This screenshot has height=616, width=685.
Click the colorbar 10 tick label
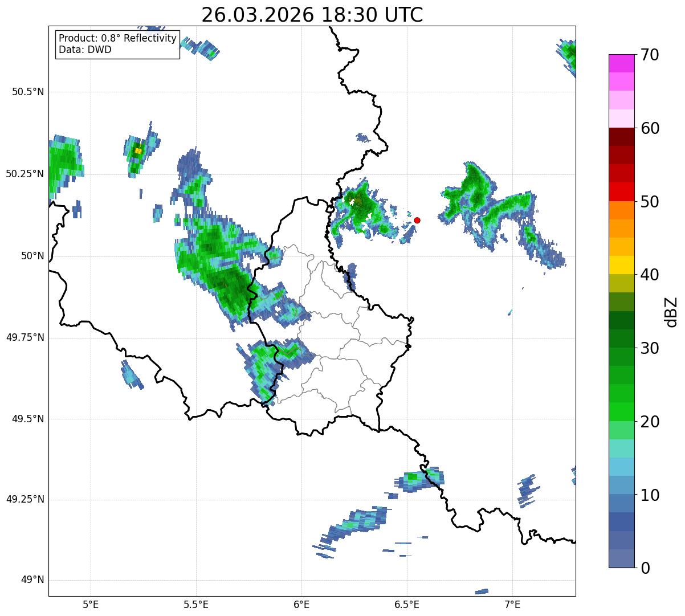[650, 495]
